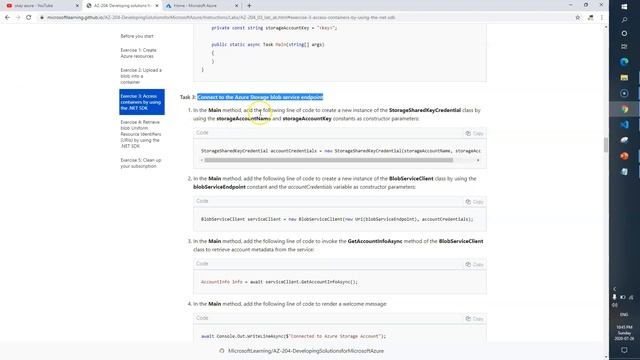Click the bold GetAccountInfoAsync word
The image size is (640, 360).
click(x=375, y=241)
